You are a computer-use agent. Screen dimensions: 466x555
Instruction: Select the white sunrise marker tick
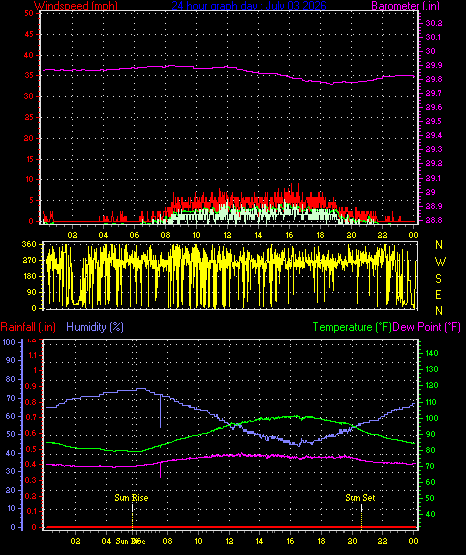click(x=132, y=508)
